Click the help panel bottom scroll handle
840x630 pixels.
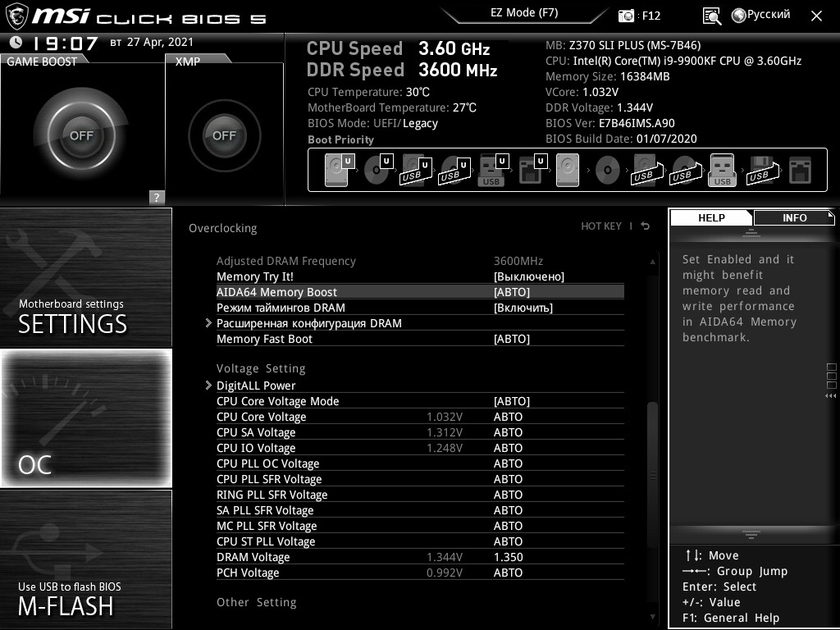click(x=751, y=533)
